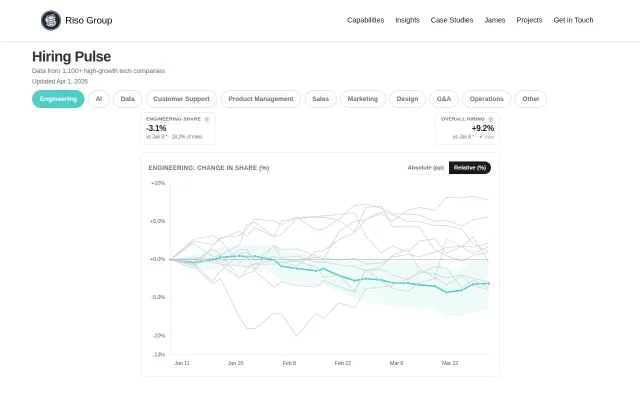Image resolution: width=640 pixels, height=400 pixels.
Task: Click the Updated Apr 1, 2026 text
Action: click(x=60, y=81)
